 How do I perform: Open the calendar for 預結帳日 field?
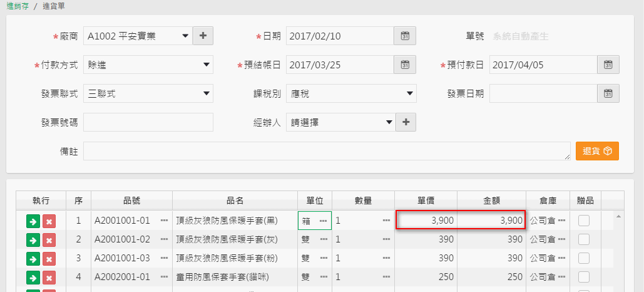[x=405, y=65]
